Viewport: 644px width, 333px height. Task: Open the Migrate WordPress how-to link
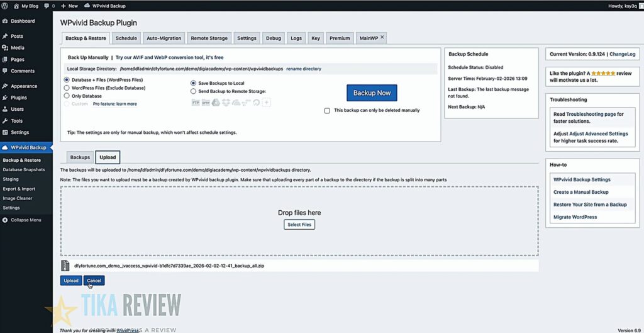click(x=575, y=217)
